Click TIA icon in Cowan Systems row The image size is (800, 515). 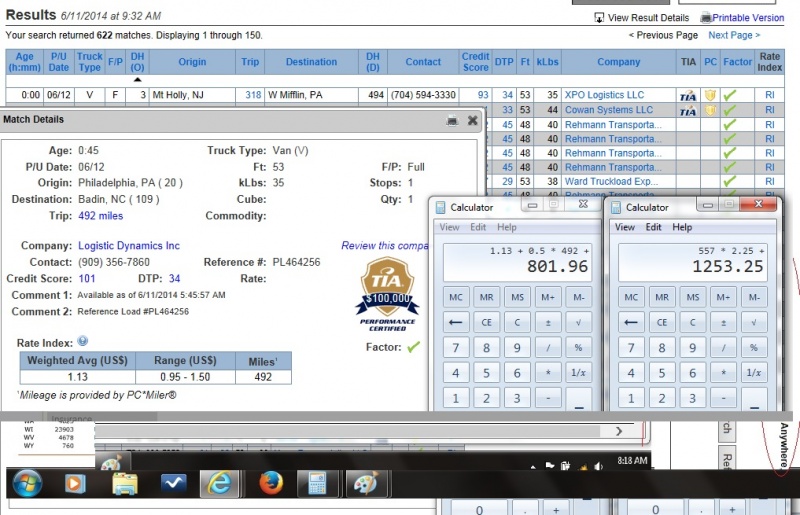[x=688, y=110]
